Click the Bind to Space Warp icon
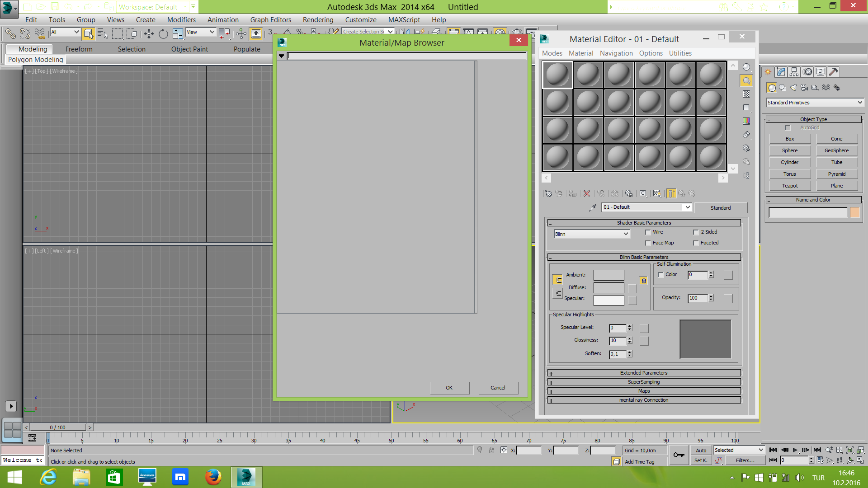868x488 pixels. [x=40, y=33]
